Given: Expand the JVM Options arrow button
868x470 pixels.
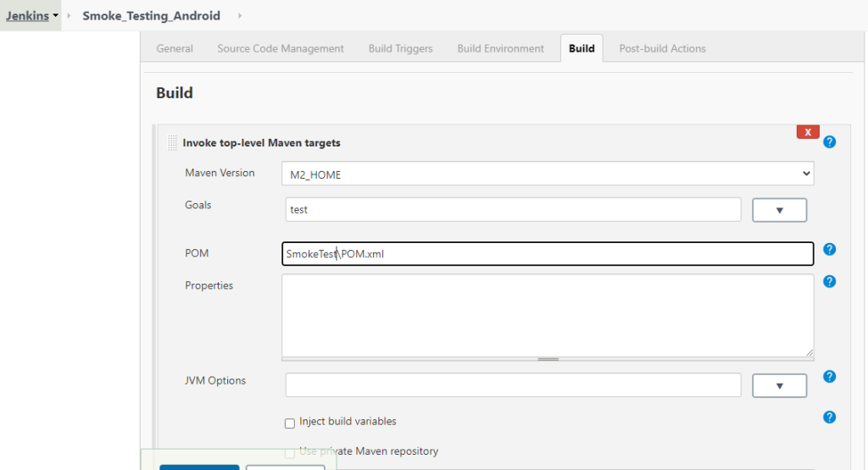Looking at the screenshot, I should coord(779,386).
